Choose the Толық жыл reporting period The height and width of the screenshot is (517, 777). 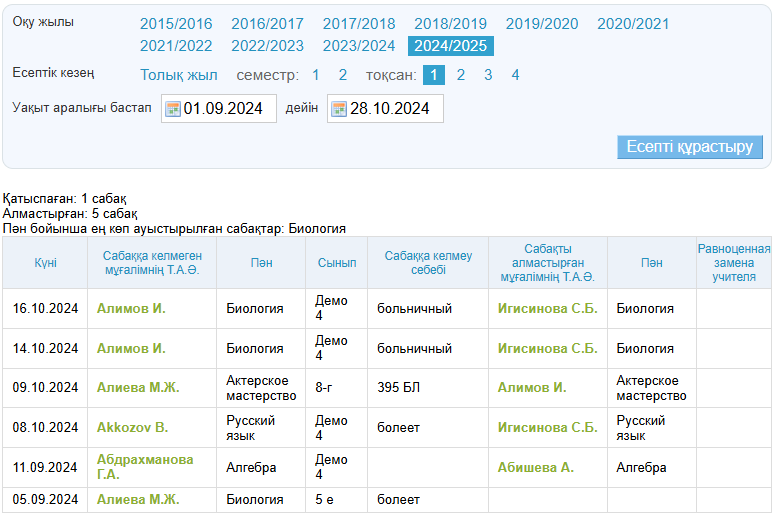tap(178, 75)
